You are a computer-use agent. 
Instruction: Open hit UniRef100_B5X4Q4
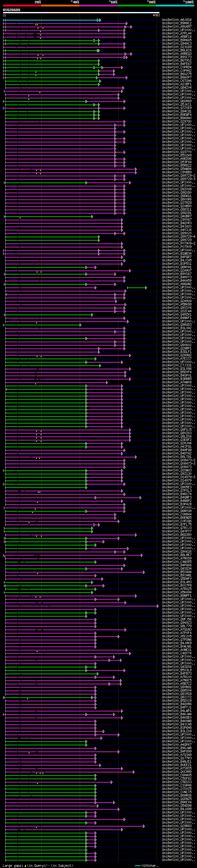click(x=177, y=572)
